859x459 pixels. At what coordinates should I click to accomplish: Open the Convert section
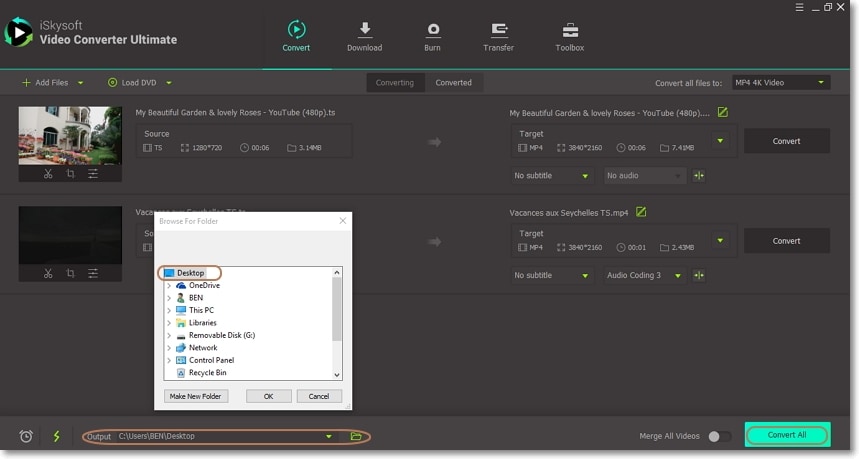pyautogui.click(x=296, y=36)
